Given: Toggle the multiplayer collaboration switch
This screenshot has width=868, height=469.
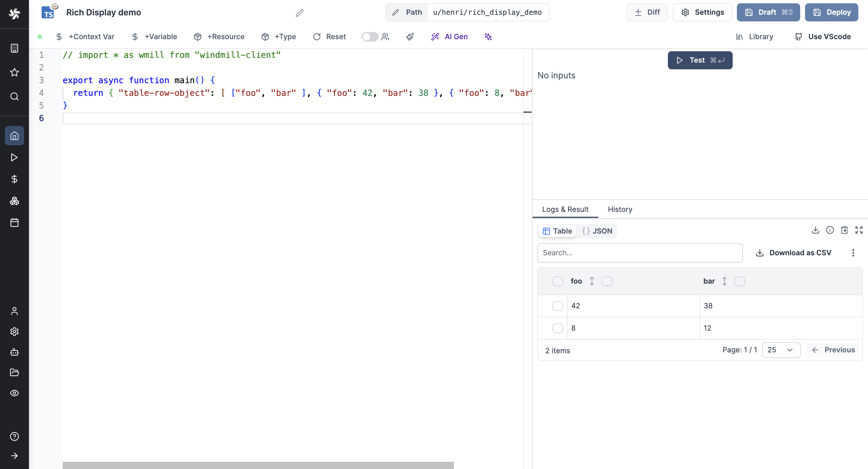Looking at the screenshot, I should click(x=370, y=37).
